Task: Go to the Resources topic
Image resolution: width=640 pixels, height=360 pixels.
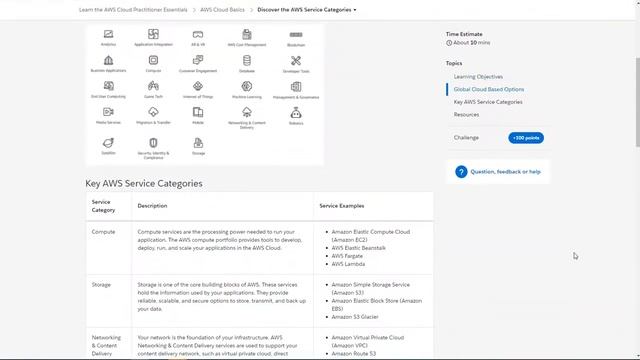Action: 466,115
